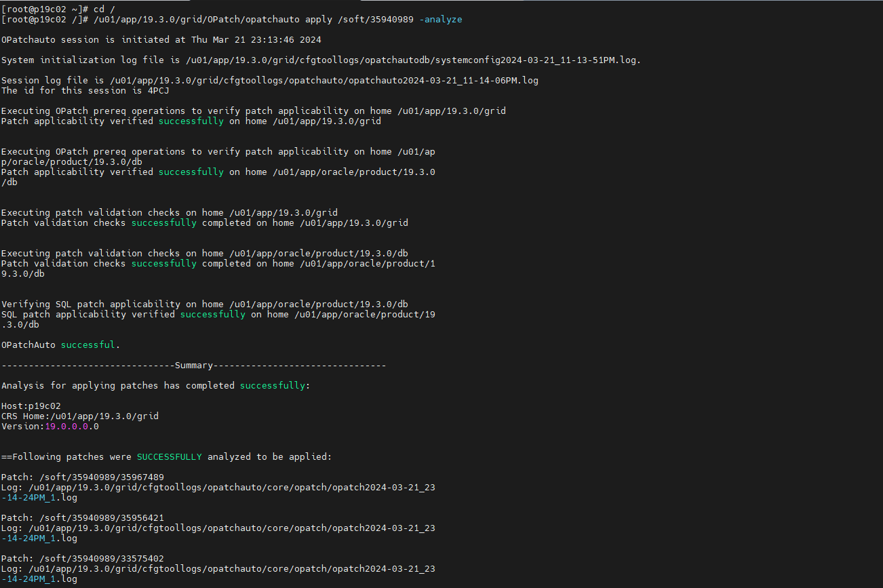This screenshot has height=588, width=883.
Task: Click 'Verifying SQL patch applicability' line
Action: (205, 305)
